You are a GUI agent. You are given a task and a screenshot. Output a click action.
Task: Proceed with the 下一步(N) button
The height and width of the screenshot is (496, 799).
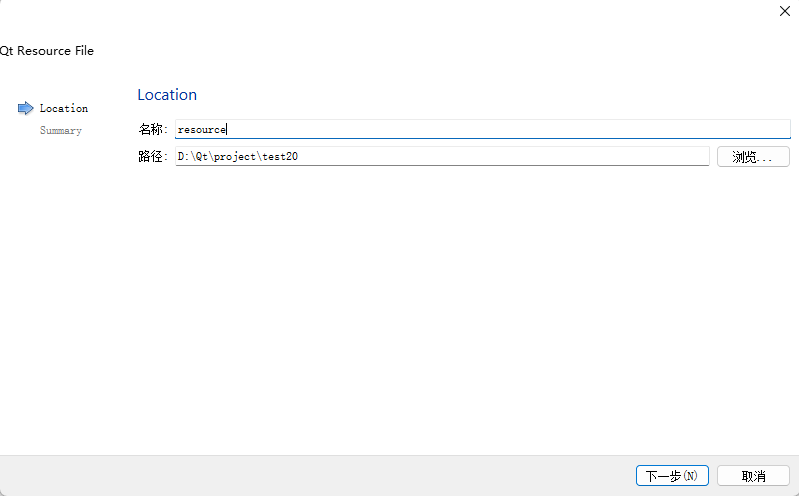click(x=672, y=476)
